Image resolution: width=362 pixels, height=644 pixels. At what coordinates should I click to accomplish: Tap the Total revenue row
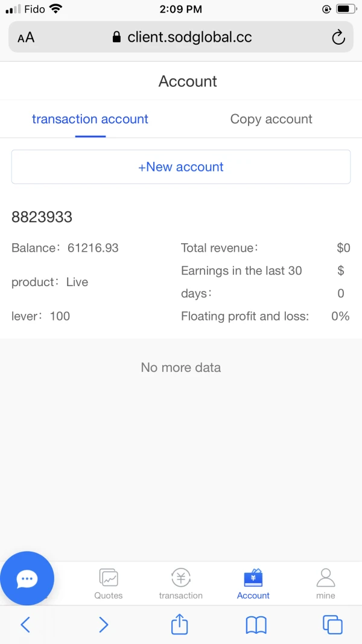click(265, 247)
